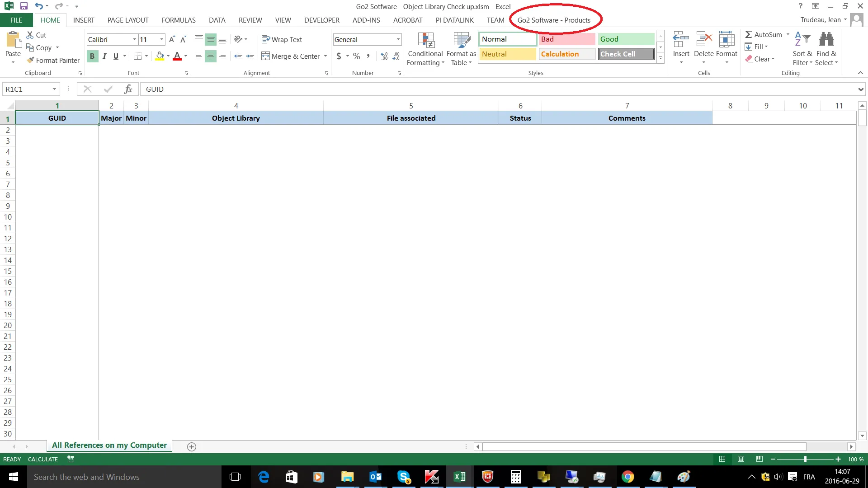Screen dimensions: 868x488
Task: Click the Find & Select binoculars icon
Action: coord(826,40)
